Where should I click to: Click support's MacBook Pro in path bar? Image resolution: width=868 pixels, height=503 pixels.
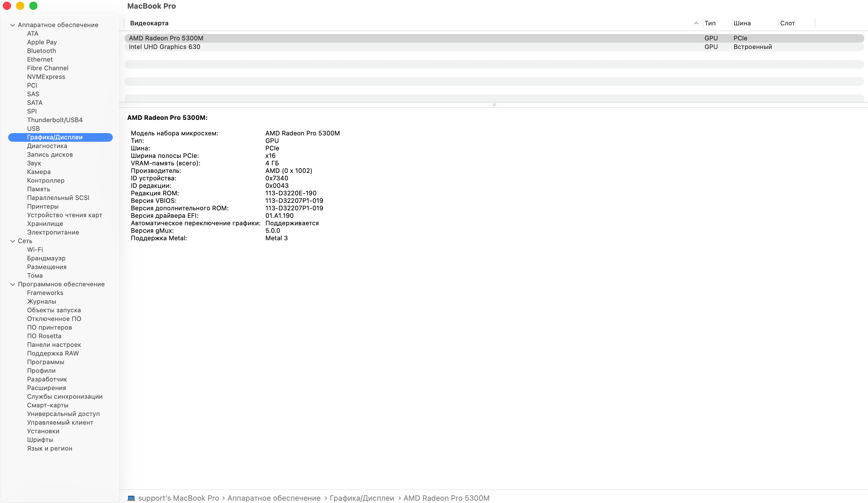178,498
